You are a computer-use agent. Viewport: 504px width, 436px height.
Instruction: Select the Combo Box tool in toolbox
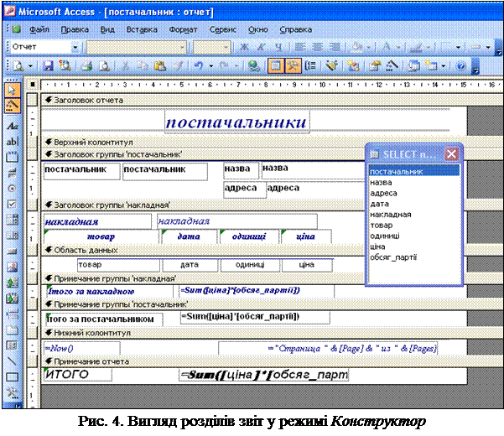[13, 220]
